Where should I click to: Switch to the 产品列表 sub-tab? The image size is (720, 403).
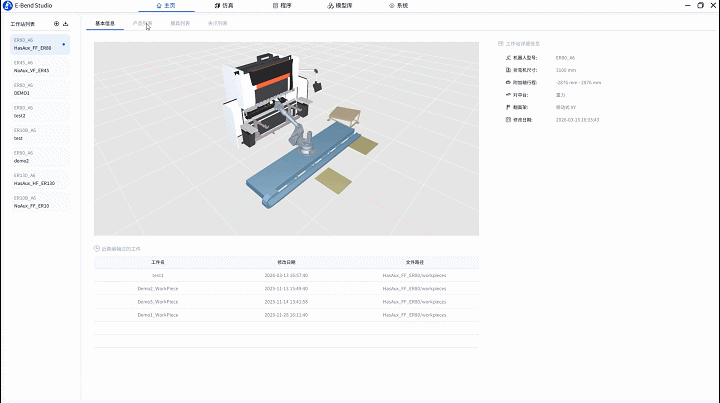point(142,23)
